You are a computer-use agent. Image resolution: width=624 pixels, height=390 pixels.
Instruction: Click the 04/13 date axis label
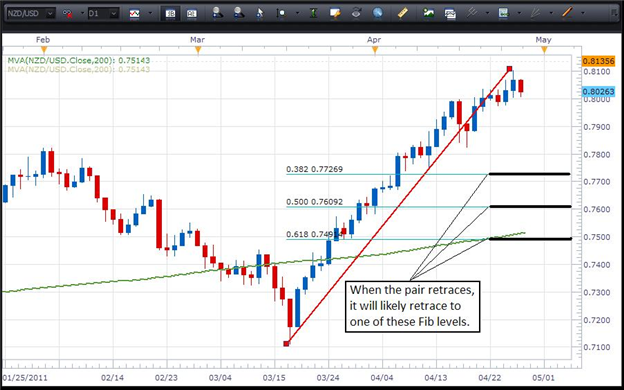pos(436,377)
